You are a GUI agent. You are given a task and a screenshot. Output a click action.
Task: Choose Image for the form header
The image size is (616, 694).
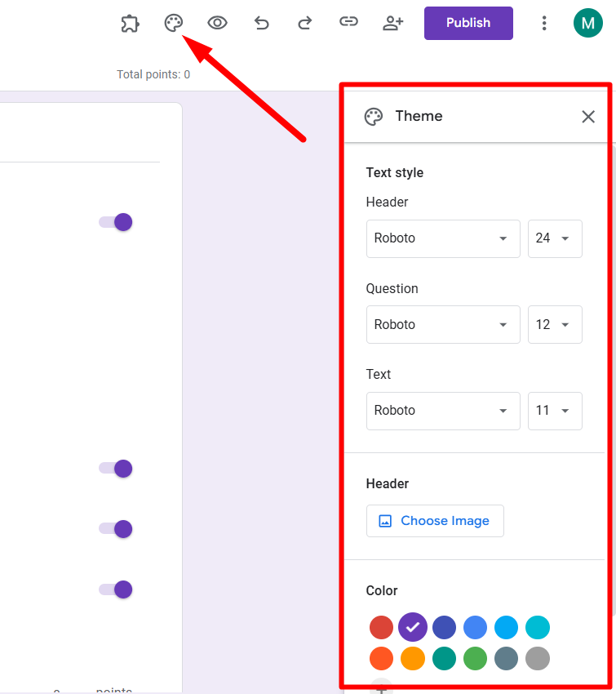coord(435,521)
